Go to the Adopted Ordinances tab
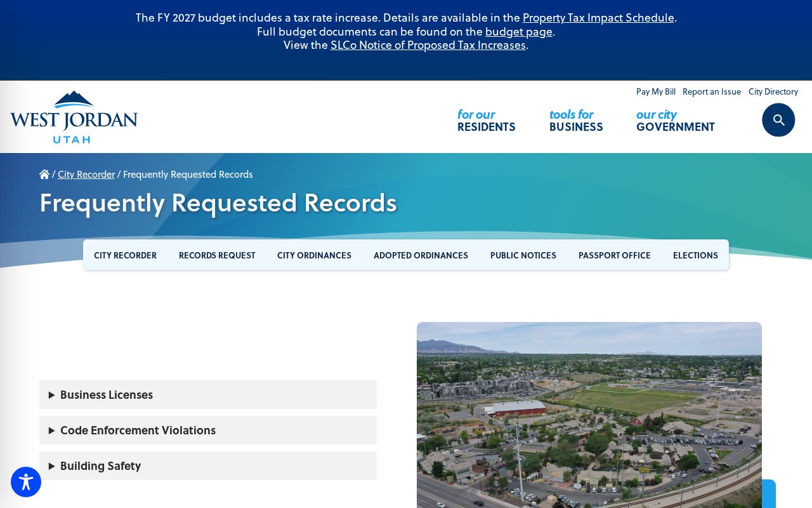 coord(421,255)
